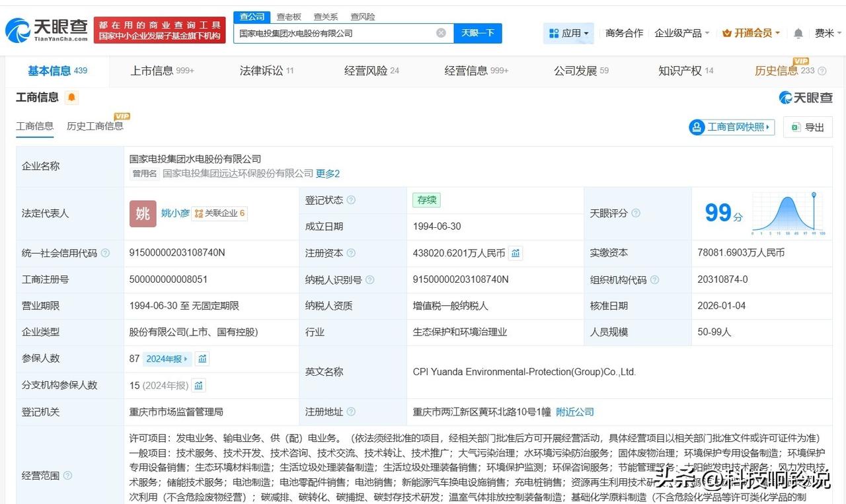Open legal representative 姚小彦 link
Image resolution: width=846 pixels, height=504 pixels.
pyautogui.click(x=175, y=213)
